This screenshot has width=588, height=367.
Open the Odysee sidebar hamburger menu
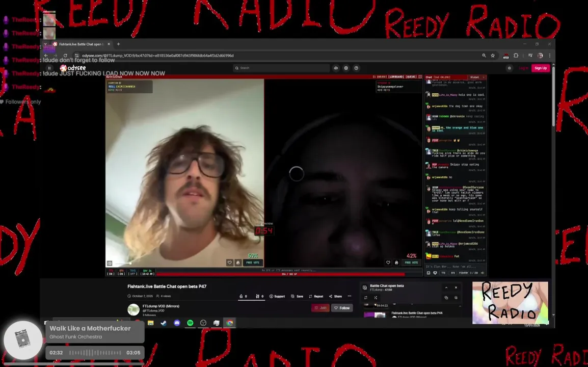(x=49, y=68)
